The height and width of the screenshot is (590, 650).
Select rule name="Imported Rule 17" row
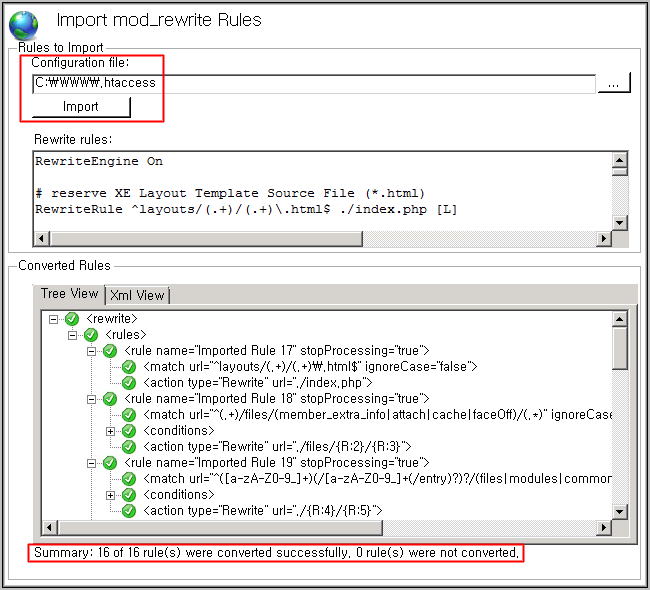coord(276,351)
